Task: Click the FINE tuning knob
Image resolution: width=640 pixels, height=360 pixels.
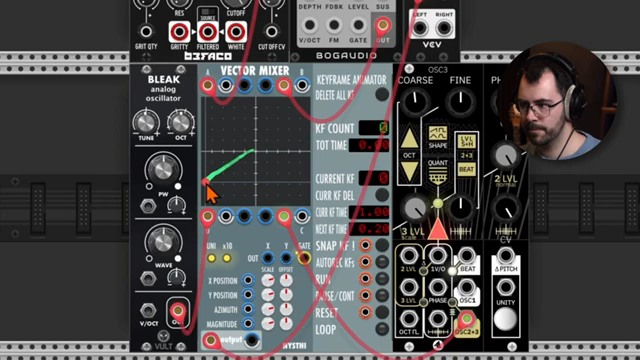Action: pyautogui.click(x=460, y=101)
